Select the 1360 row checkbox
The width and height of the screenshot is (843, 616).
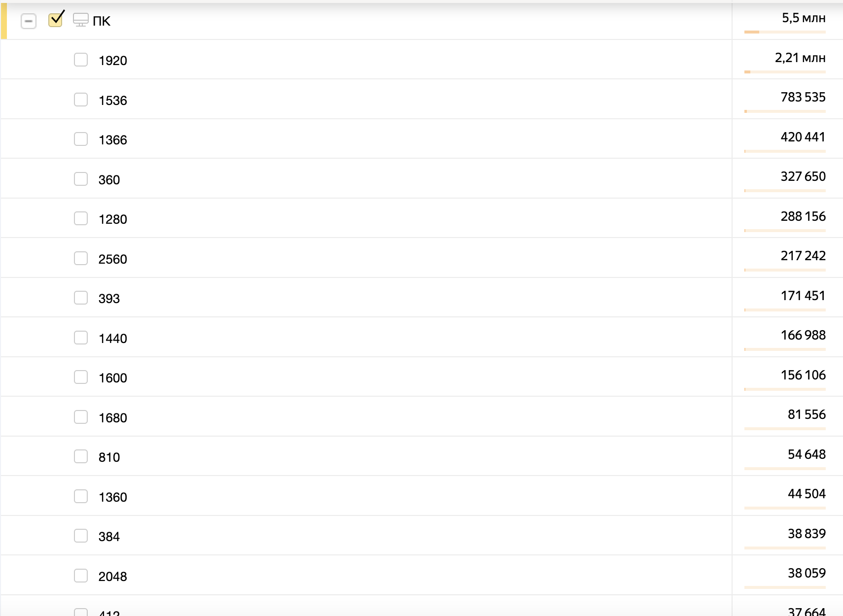81,496
